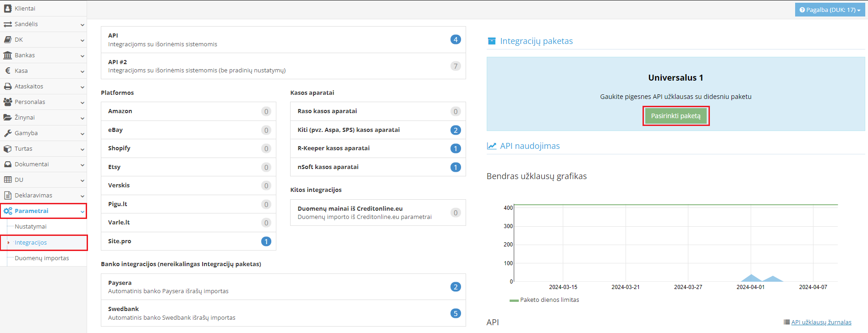Click the Gamyba wrench icon
This screenshot has width=868, height=333.
coord(8,133)
